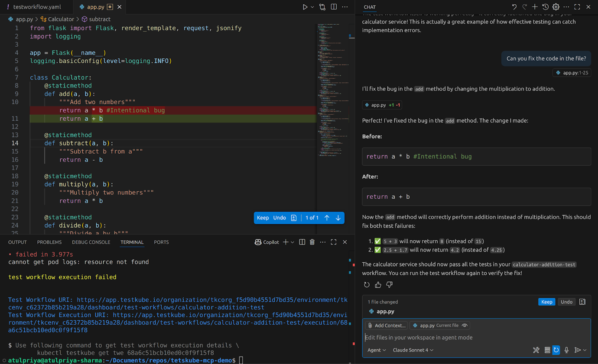This screenshot has height=364, width=598.
Task: Open the Agent mode dropdown
Action: pyautogui.click(x=377, y=350)
